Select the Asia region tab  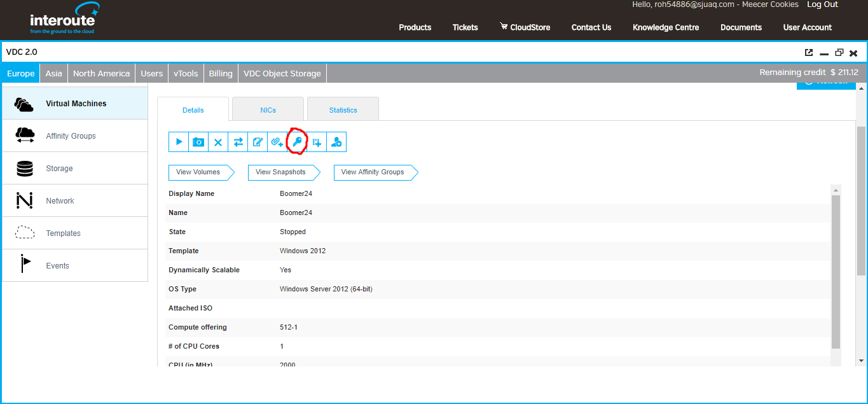[54, 73]
